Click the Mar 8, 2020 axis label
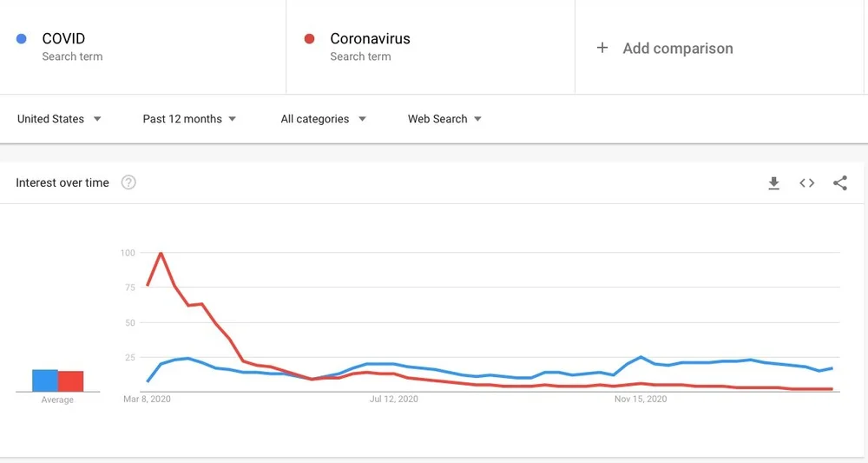 [147, 399]
